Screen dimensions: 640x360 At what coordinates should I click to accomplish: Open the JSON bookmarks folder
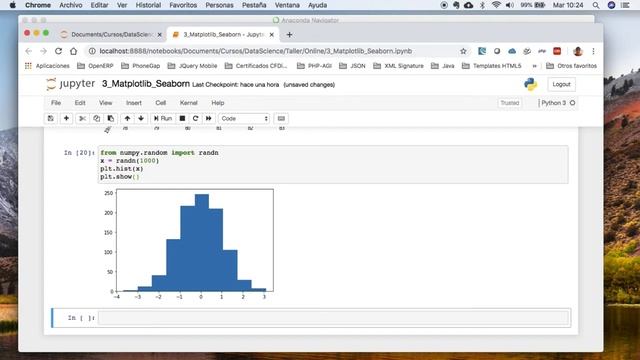tap(352, 66)
